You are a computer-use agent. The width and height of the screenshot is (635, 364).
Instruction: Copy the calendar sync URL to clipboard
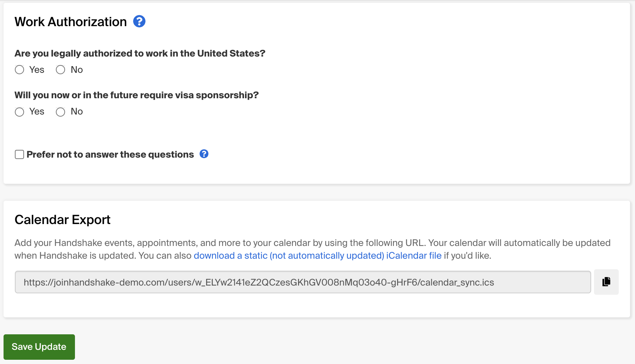(606, 282)
